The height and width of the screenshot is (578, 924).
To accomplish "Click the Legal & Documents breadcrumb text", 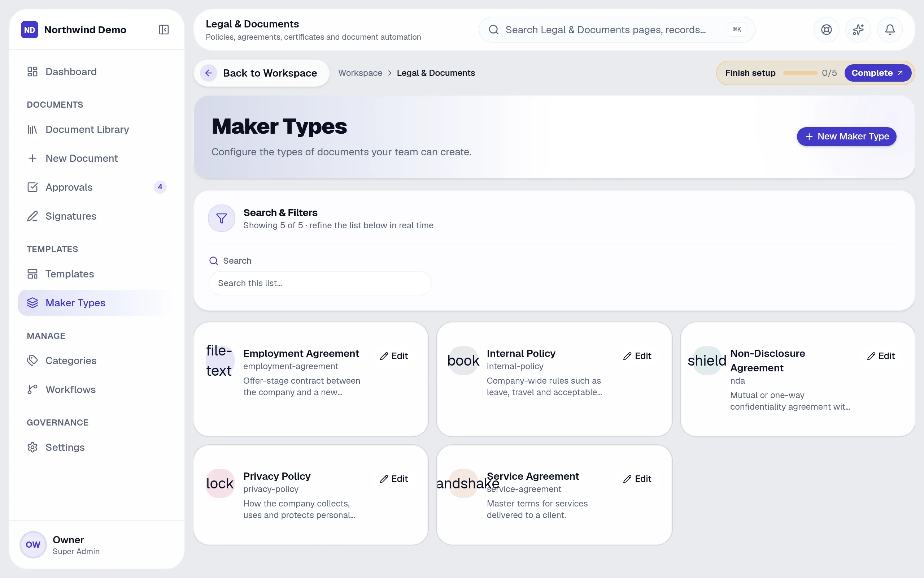I will tap(436, 73).
